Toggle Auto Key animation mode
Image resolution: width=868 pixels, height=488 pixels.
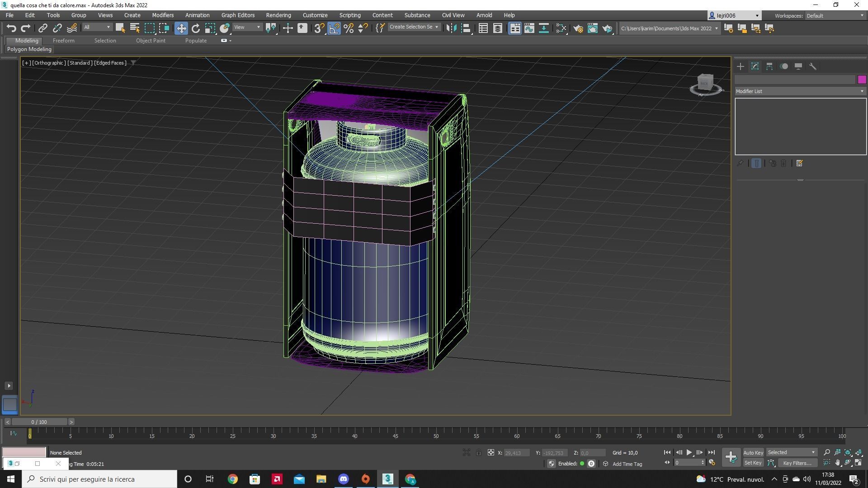coord(753,452)
